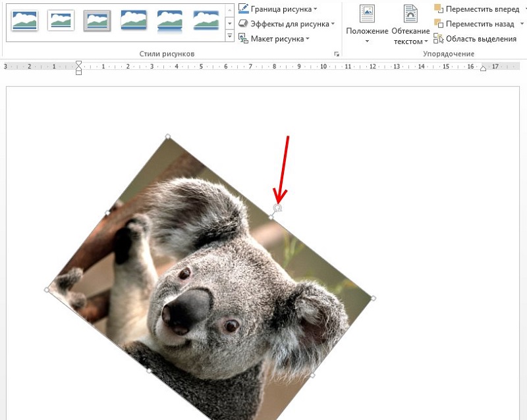Apply the sixth picture style thumbnail
Viewport: 527px width, 420px height.
pos(206,20)
